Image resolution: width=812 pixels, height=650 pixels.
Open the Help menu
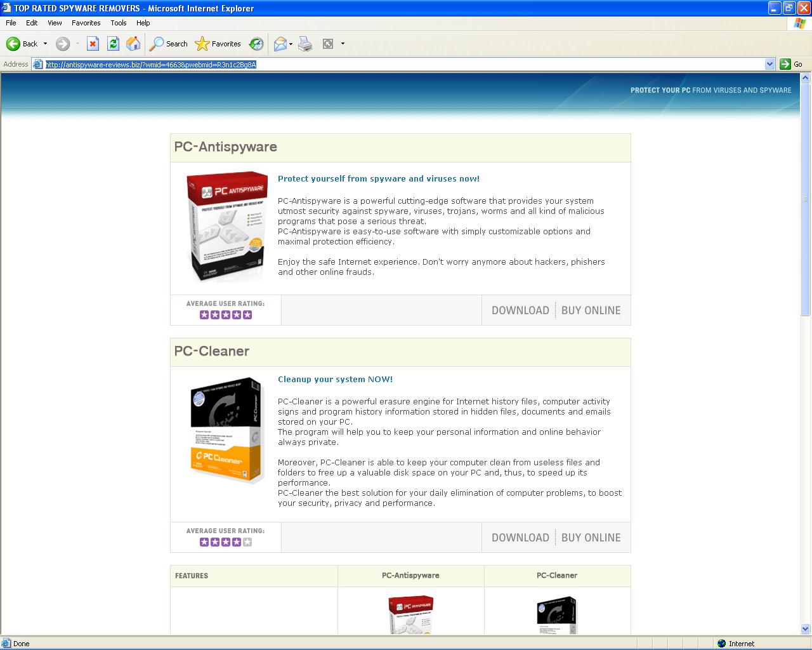143,23
